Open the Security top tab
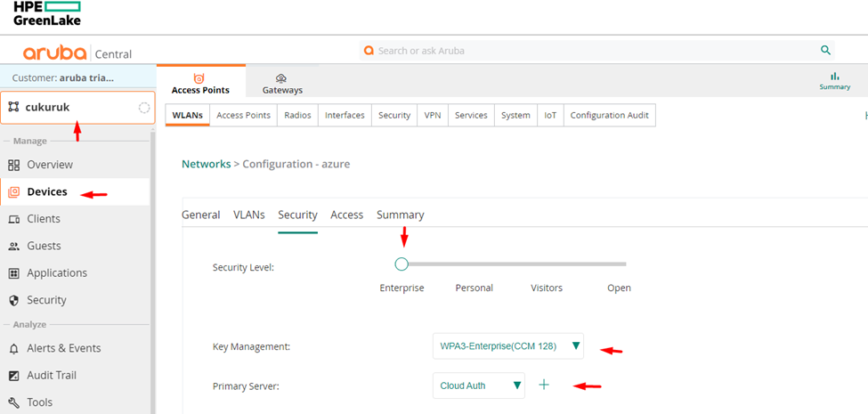This screenshot has width=868, height=414. [x=394, y=115]
